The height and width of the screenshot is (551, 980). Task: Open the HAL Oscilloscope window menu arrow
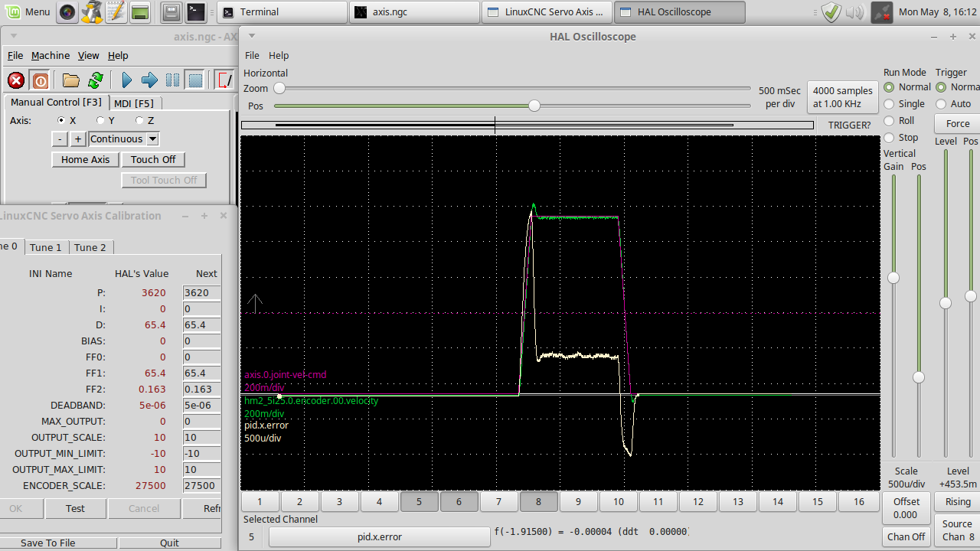click(251, 36)
